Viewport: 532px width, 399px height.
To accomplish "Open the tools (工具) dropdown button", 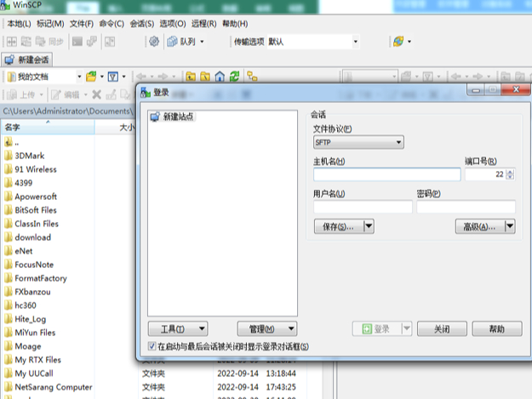I will (x=178, y=329).
